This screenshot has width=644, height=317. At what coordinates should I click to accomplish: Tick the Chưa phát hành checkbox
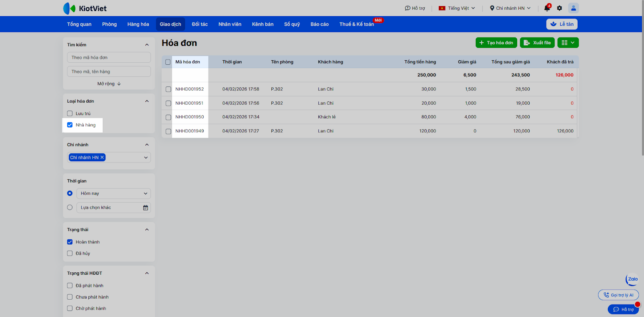pos(70,297)
